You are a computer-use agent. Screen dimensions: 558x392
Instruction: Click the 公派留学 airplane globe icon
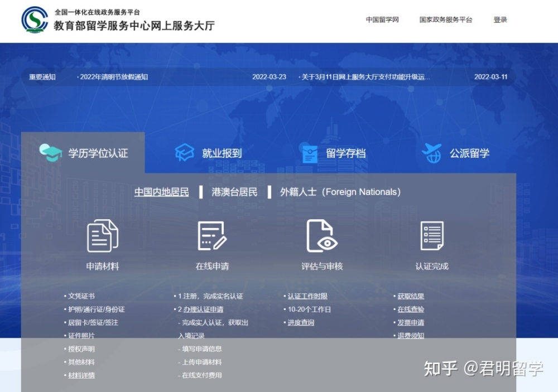click(x=432, y=153)
